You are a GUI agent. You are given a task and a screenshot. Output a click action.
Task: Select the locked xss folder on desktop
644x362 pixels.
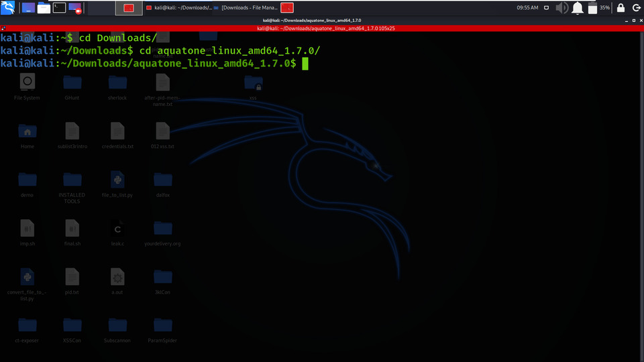click(253, 87)
